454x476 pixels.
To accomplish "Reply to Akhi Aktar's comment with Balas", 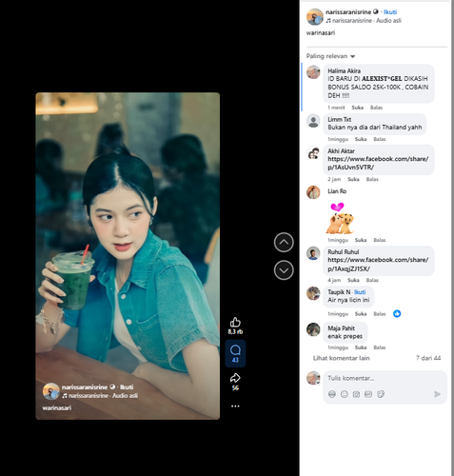I will click(372, 179).
